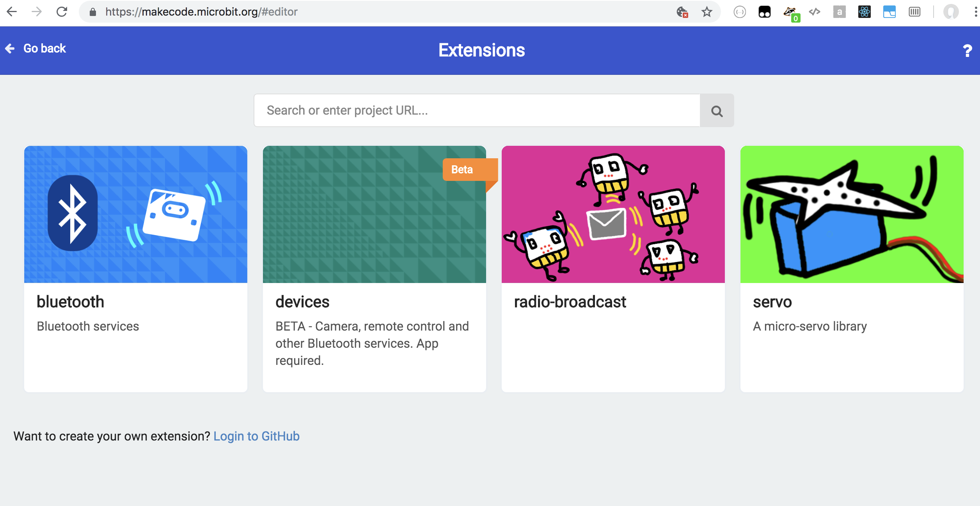Open the devices extension card title
Screen dimensions: 980x506
click(x=302, y=302)
